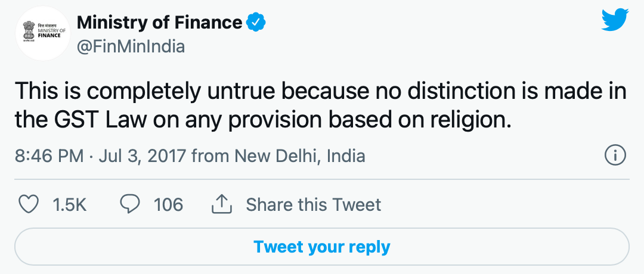Click the New Delhi, India location

pos(299,156)
